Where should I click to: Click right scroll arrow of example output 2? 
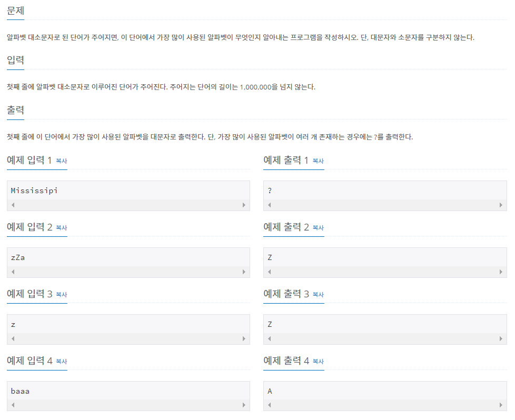[x=501, y=272]
